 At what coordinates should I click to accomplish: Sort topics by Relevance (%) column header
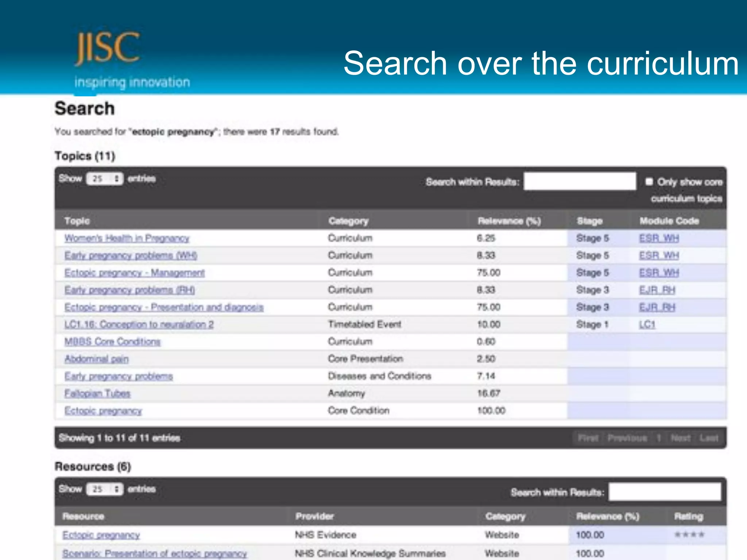click(x=509, y=221)
